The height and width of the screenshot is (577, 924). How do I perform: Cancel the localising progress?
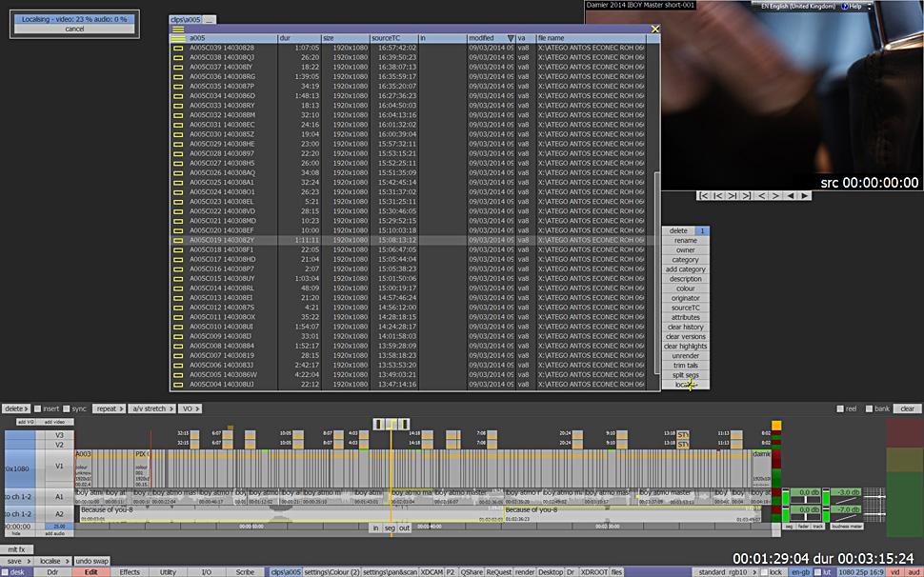74,29
